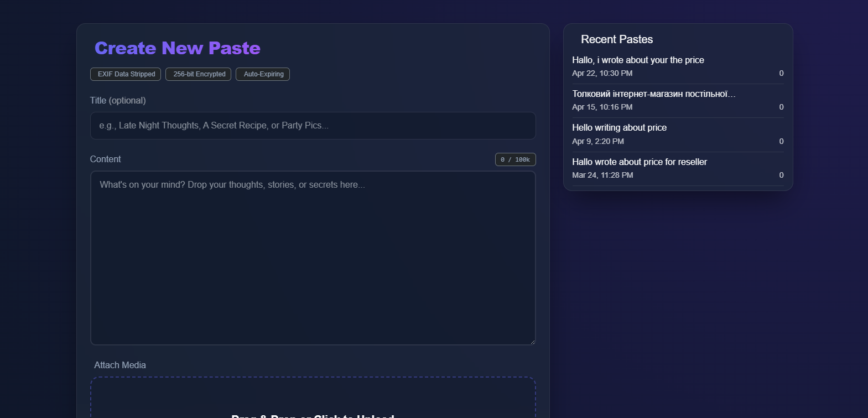The width and height of the screenshot is (868, 418).
Task: Click the "Content" label
Action: tap(105, 159)
